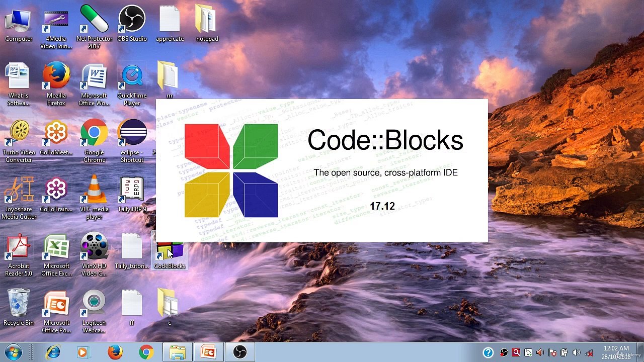
Task: Select the Joyoshare Media Cutter shortcut
Action: click(19, 198)
